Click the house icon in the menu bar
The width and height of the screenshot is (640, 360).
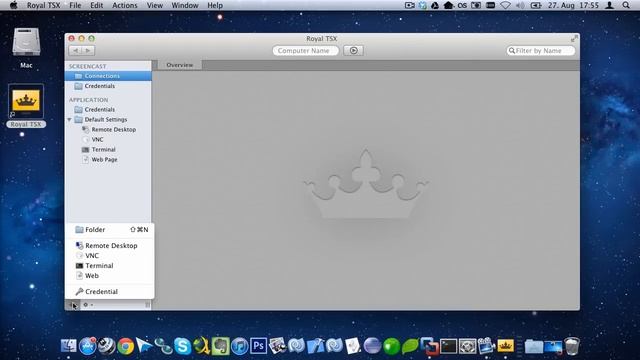coord(448,5)
